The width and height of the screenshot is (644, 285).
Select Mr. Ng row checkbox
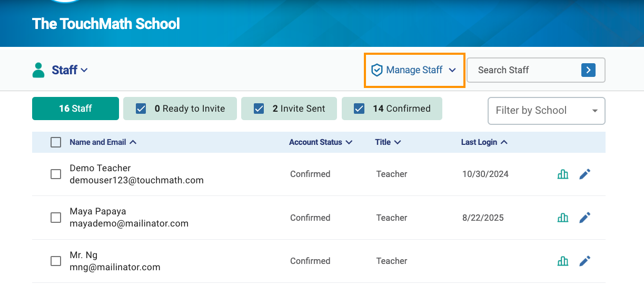coord(56,261)
